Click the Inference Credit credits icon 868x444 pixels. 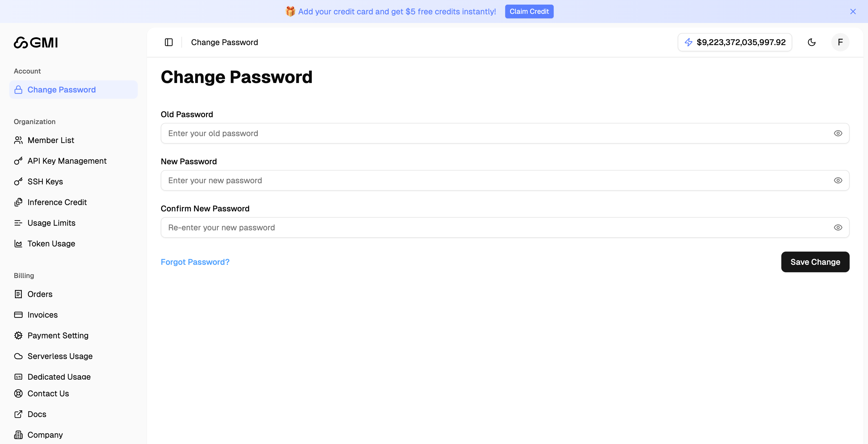[19, 202]
